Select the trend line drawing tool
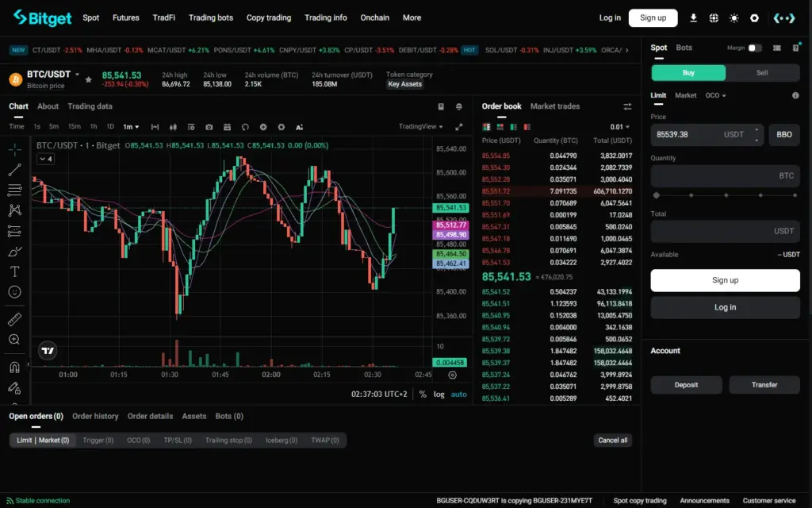This screenshot has width=812, height=508. point(14,170)
